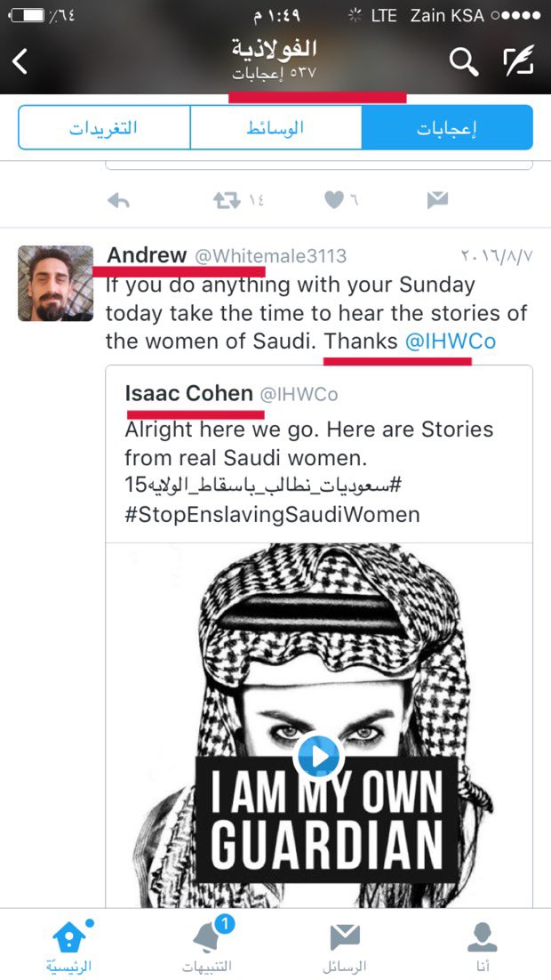
Task: Like the tweet using the heart icon
Action: click(334, 200)
